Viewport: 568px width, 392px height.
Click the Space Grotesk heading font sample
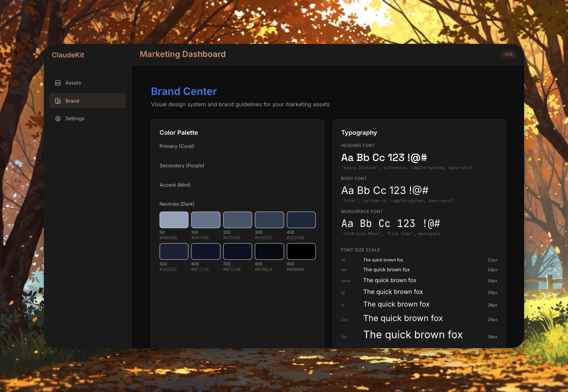click(x=384, y=158)
